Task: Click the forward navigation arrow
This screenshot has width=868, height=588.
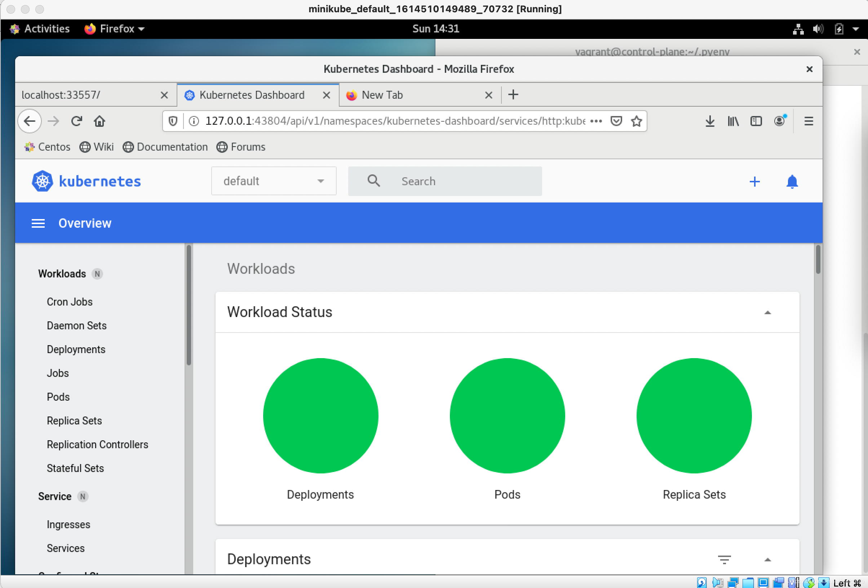Action: [x=53, y=121]
